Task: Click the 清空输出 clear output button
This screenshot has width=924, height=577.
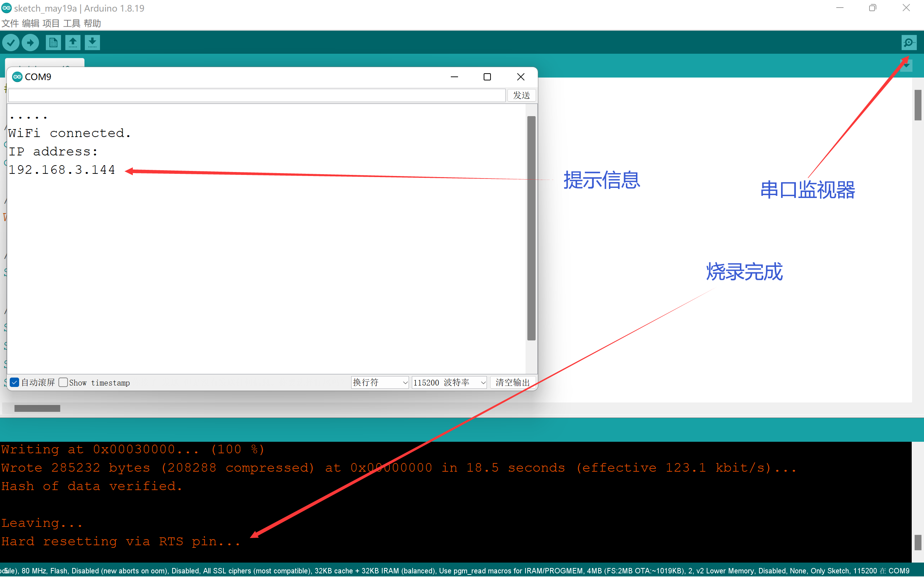Action: tap(513, 382)
